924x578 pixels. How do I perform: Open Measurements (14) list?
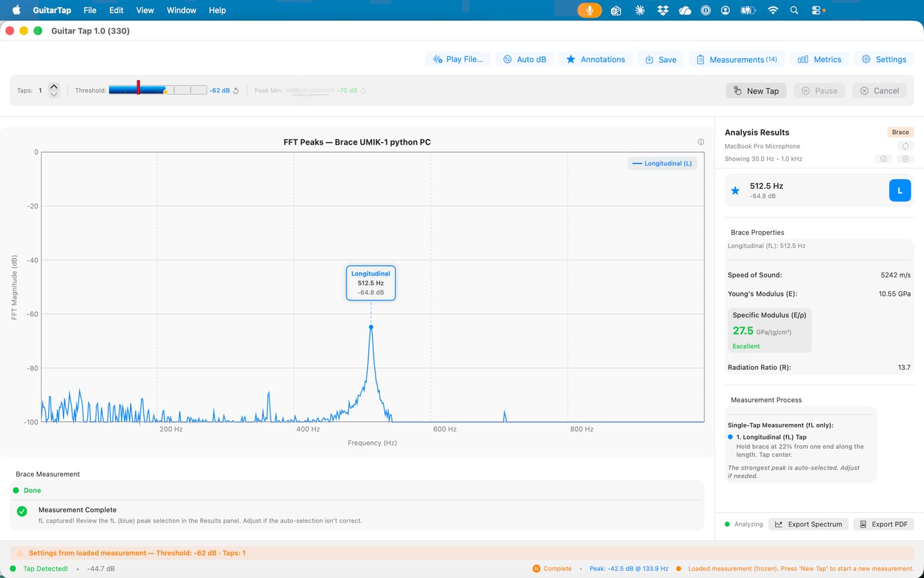737,59
